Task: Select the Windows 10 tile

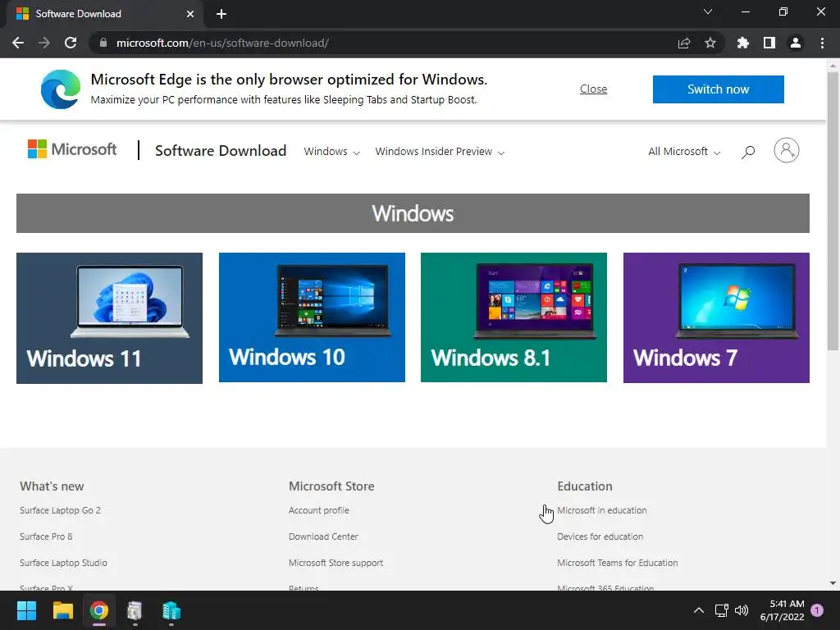Action: (312, 317)
